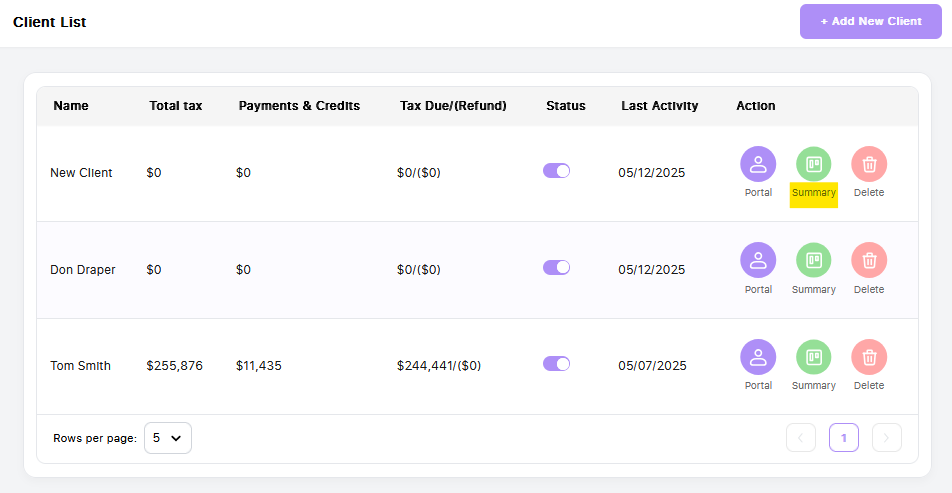Open the Rows per page dropdown
This screenshot has width=952, height=493.
[168, 438]
